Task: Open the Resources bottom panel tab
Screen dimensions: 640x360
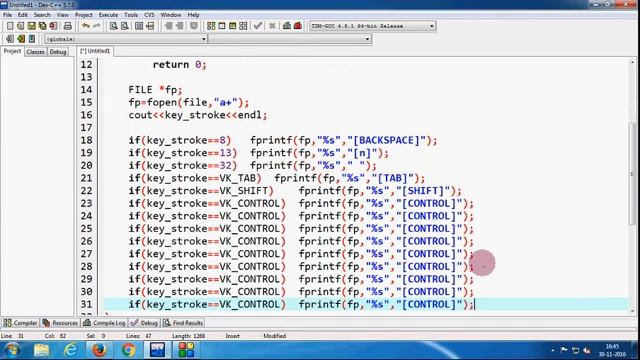Action: [x=60, y=323]
